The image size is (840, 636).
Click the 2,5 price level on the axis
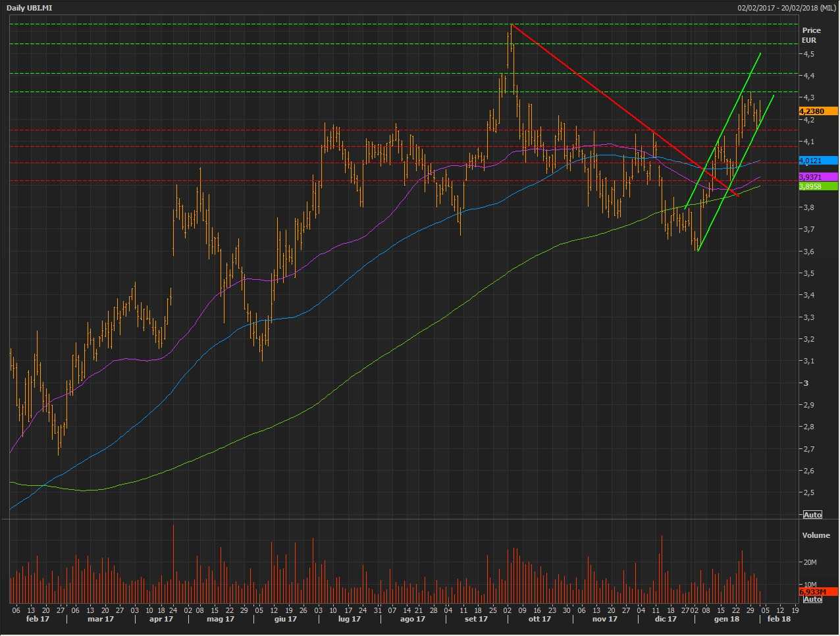[808, 493]
